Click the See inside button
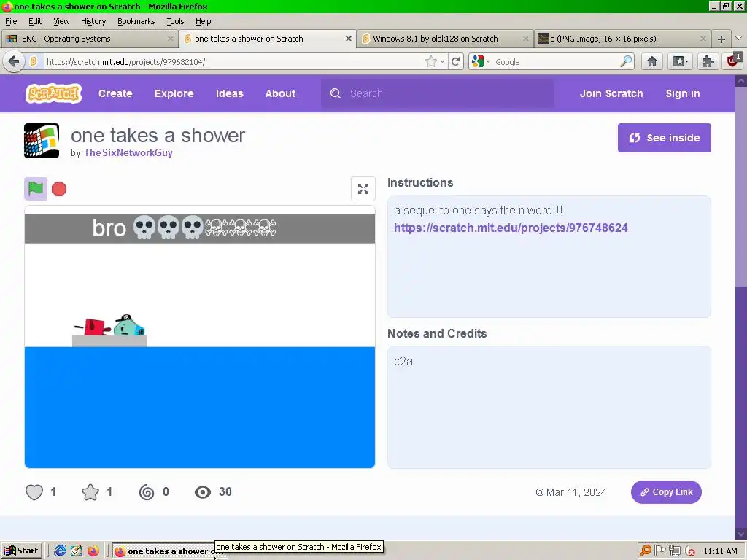Screen dimensions: 747x560 (x=664, y=138)
